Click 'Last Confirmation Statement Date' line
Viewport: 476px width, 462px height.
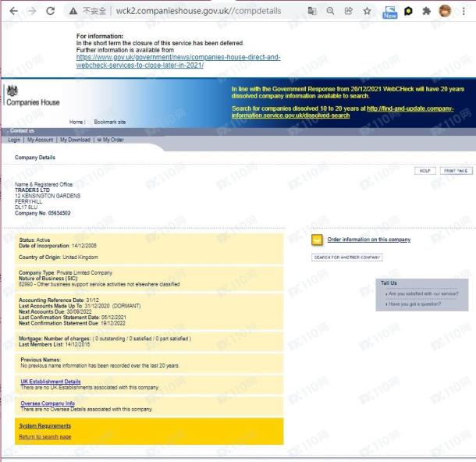[73, 317]
